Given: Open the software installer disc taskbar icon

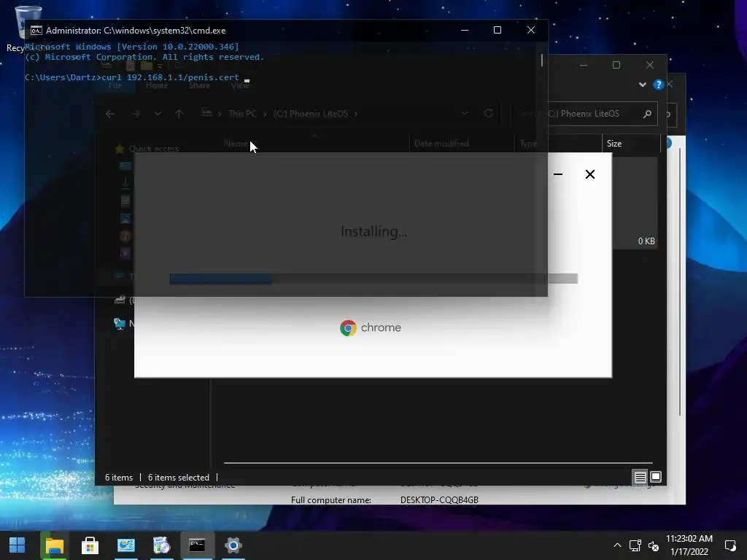Looking at the screenshot, I should click(161, 545).
